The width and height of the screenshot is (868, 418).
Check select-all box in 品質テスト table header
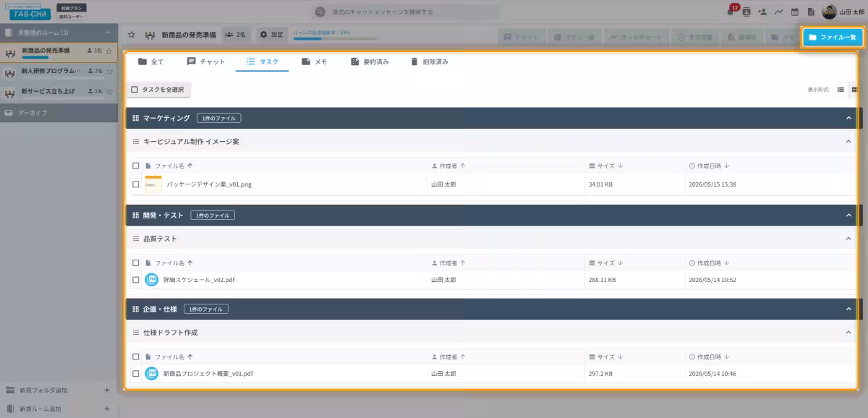(135, 263)
